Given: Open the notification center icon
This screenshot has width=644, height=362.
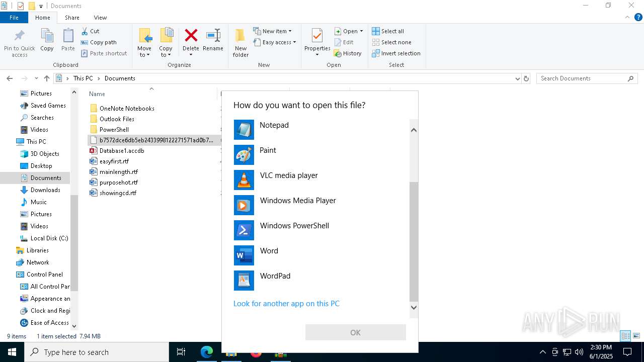Looking at the screenshot, I should coord(627,352).
